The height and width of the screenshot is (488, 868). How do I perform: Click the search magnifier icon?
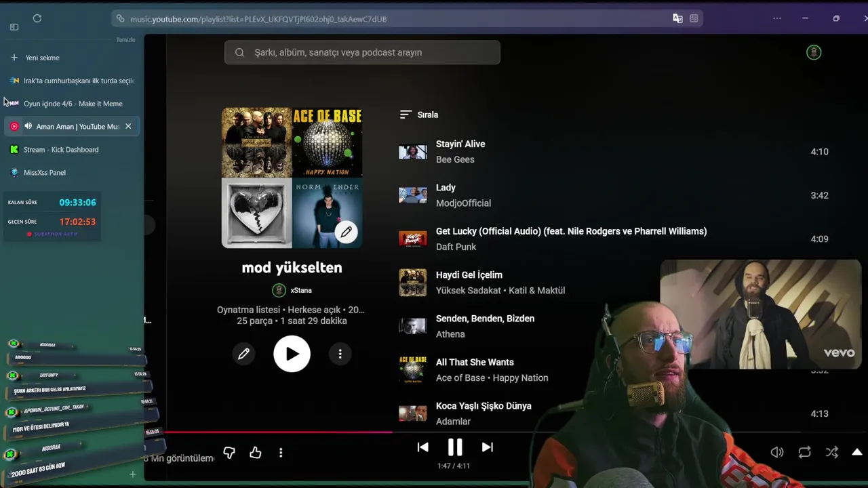pyautogui.click(x=239, y=52)
